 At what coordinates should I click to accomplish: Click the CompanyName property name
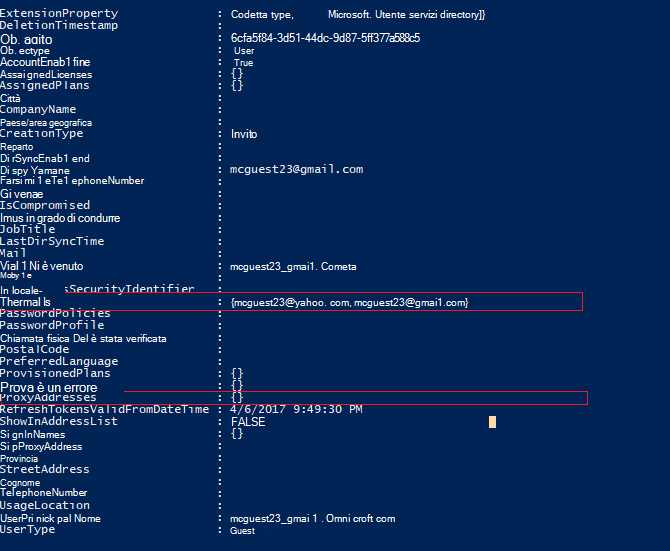point(38,109)
